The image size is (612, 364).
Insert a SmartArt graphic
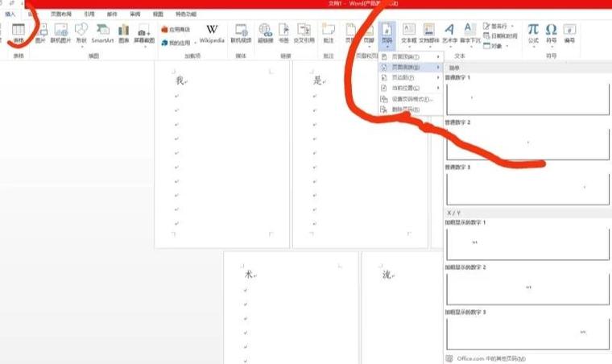102,34
